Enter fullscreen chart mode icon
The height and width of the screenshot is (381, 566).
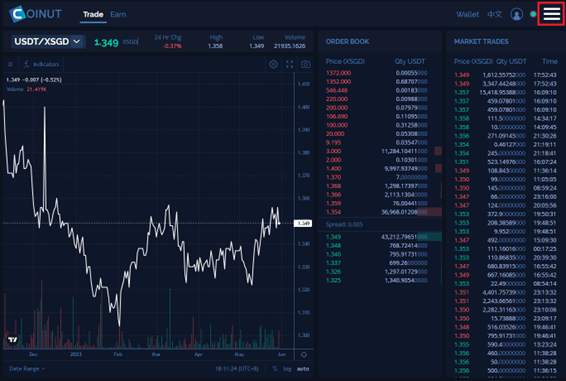click(x=289, y=64)
